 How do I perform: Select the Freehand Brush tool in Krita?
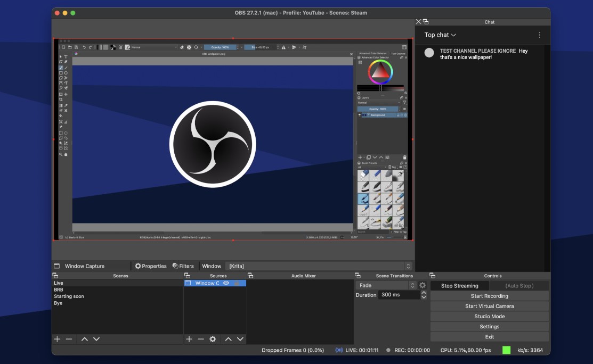61,67
